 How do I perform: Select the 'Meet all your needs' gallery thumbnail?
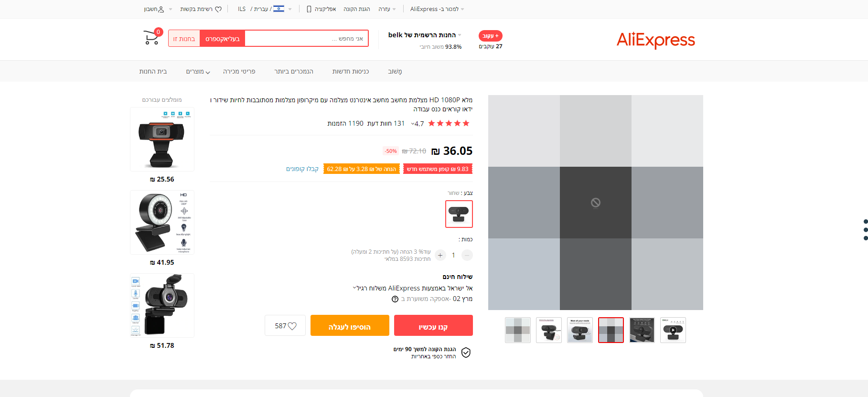click(580, 330)
